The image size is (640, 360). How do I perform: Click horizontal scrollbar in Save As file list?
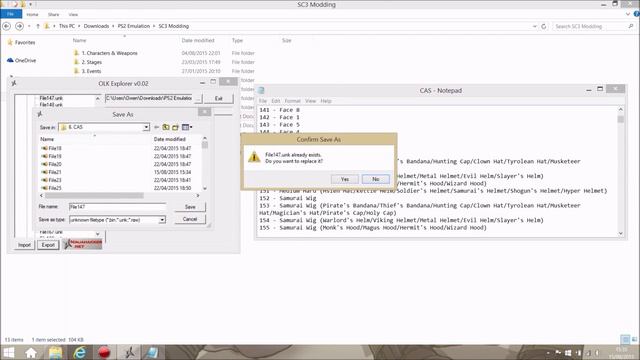point(94,196)
